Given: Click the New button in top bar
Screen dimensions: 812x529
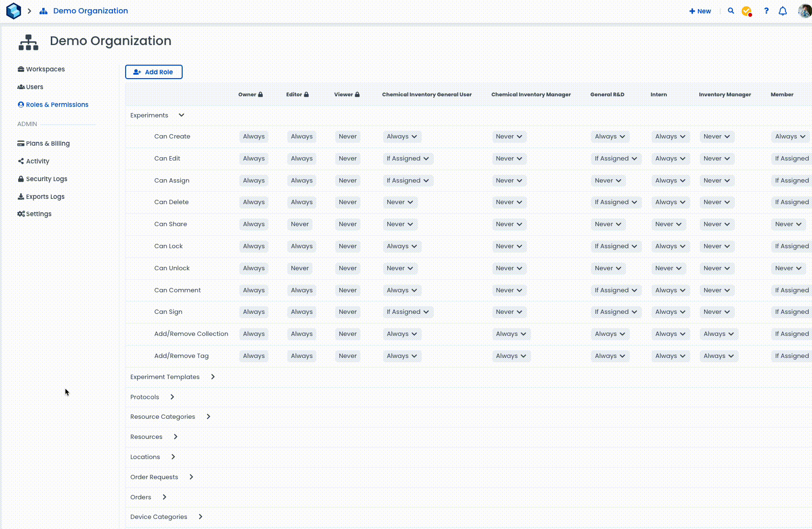Looking at the screenshot, I should 700,11.
